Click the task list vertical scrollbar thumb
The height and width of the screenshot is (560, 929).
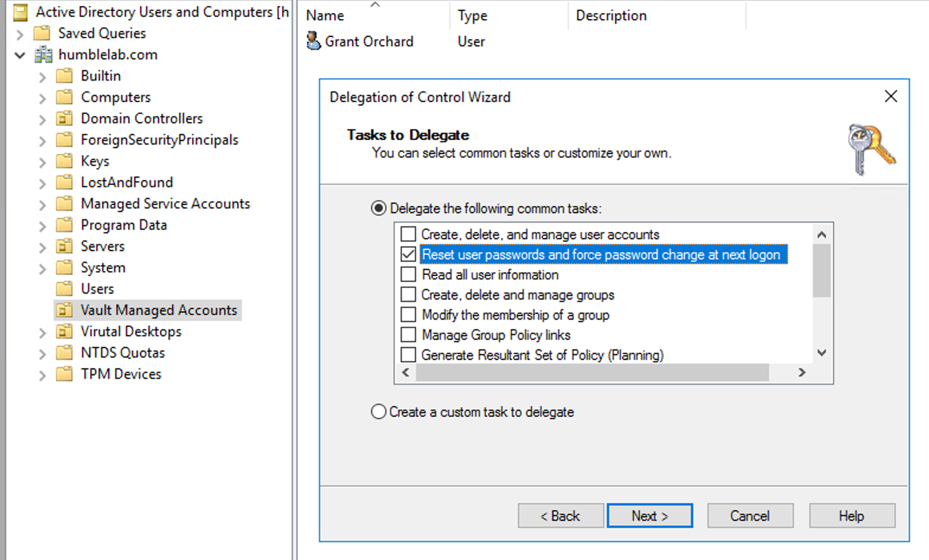(x=821, y=271)
